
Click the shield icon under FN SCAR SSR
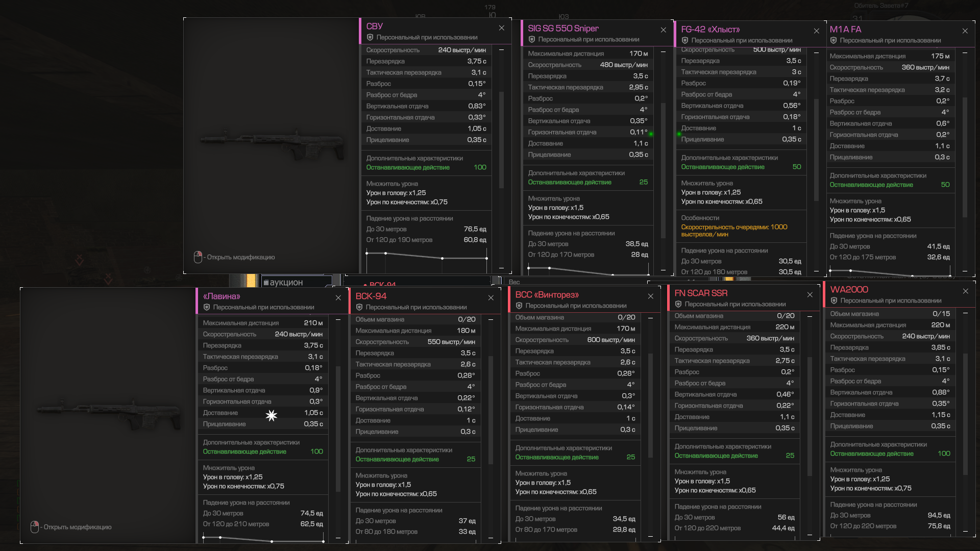[x=678, y=304]
